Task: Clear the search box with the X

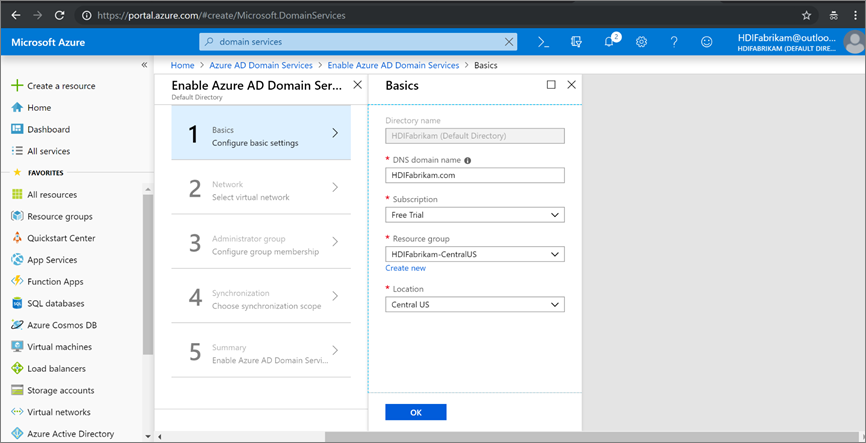Action: [x=508, y=42]
